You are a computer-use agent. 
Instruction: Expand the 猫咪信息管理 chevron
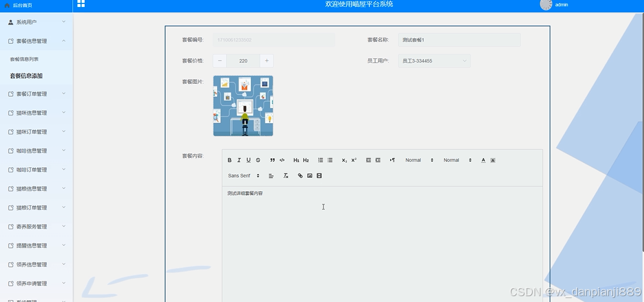tap(64, 113)
